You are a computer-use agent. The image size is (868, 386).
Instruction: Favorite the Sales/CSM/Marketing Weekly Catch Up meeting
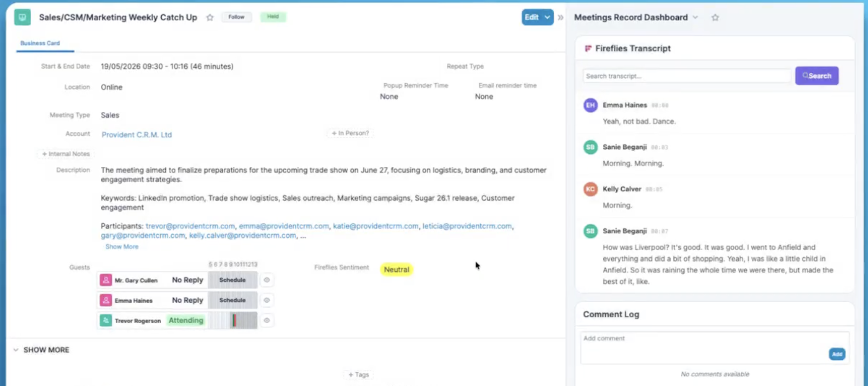tap(210, 17)
